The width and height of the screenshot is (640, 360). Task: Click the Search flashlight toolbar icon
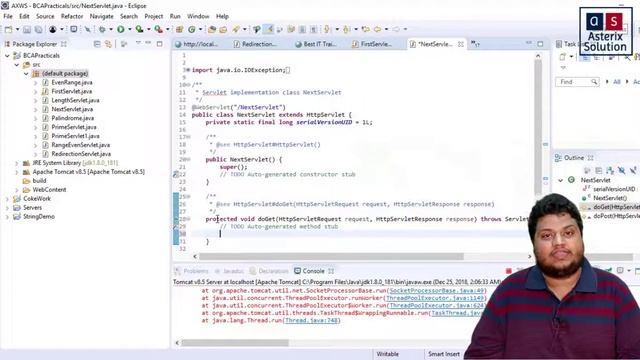tap(236, 29)
